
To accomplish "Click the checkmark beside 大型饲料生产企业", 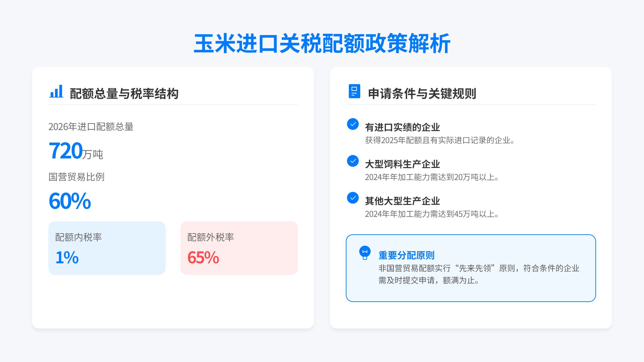I will [x=353, y=161].
